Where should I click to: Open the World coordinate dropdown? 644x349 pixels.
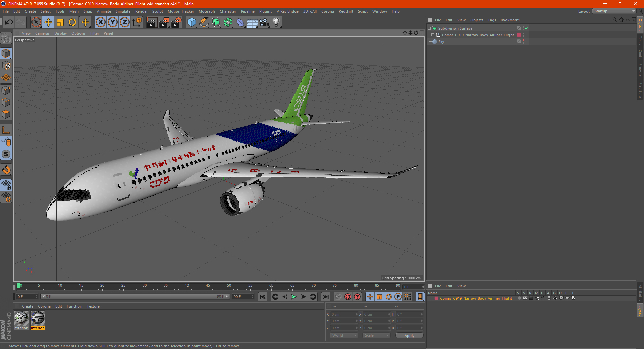click(344, 335)
